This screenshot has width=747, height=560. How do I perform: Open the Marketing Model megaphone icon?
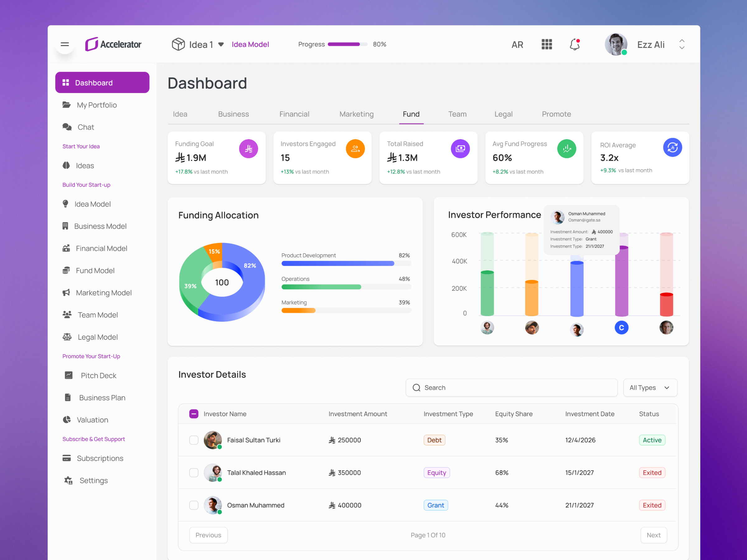point(67,292)
